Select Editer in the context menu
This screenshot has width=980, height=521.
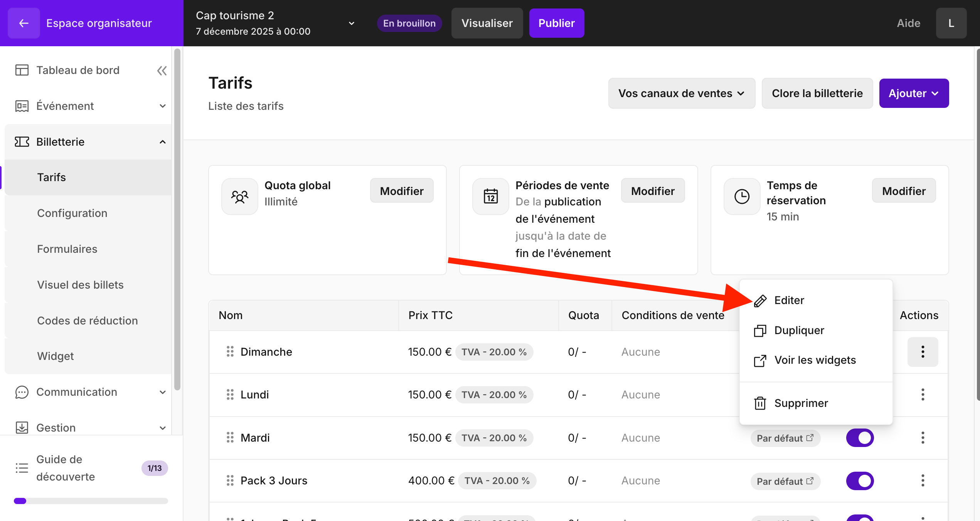click(789, 300)
